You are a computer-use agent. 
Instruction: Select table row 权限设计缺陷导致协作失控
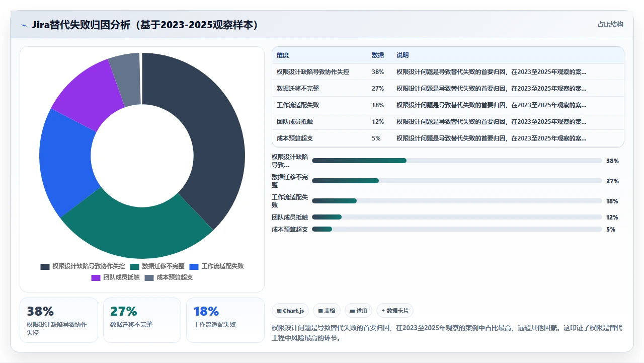click(448, 72)
